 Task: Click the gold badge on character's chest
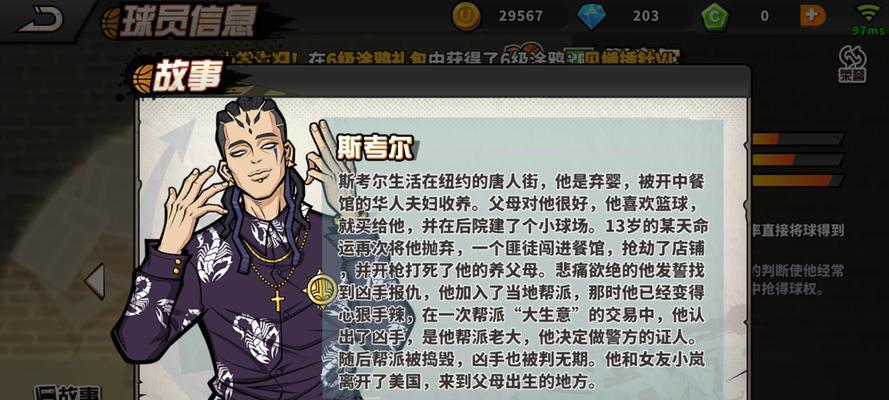(321, 288)
